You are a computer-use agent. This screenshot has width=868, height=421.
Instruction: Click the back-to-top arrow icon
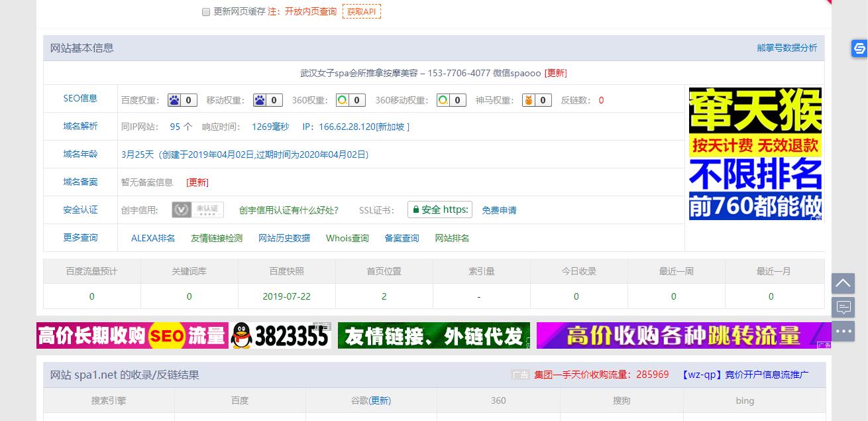tap(843, 283)
